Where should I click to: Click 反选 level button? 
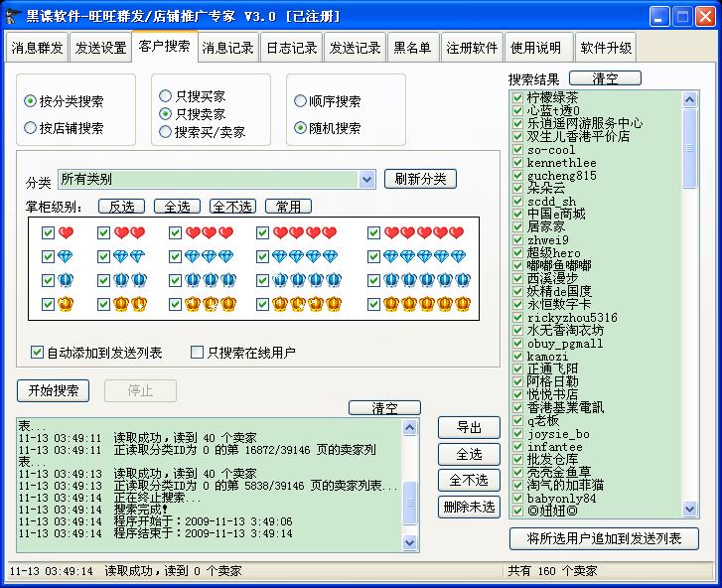pos(121,207)
